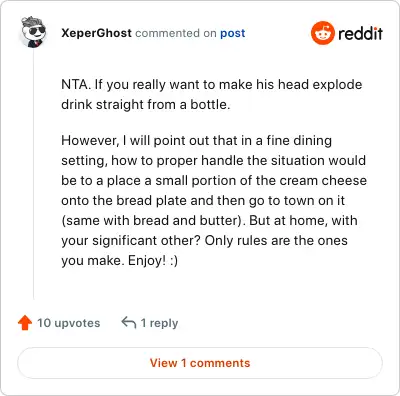Click the "(same with bread and butter)" text

coord(151,220)
